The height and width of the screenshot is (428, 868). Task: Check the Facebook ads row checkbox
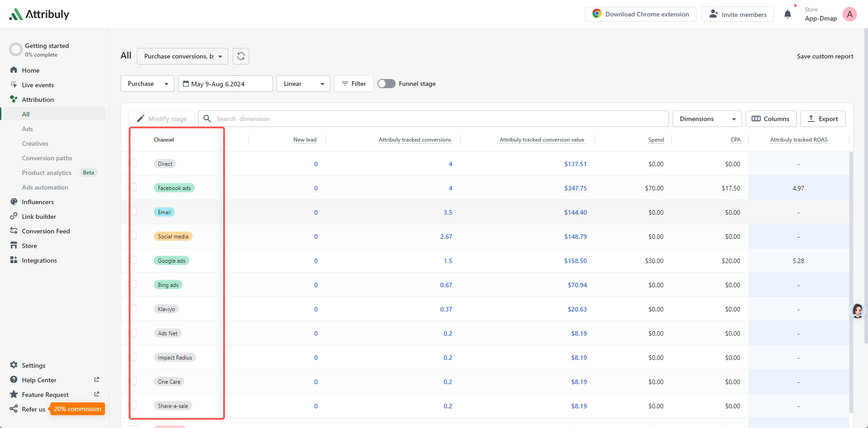133,187
